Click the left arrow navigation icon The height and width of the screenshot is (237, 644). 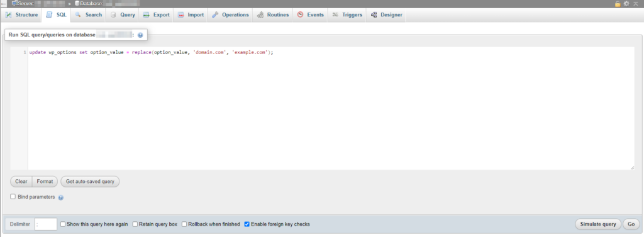4,3
